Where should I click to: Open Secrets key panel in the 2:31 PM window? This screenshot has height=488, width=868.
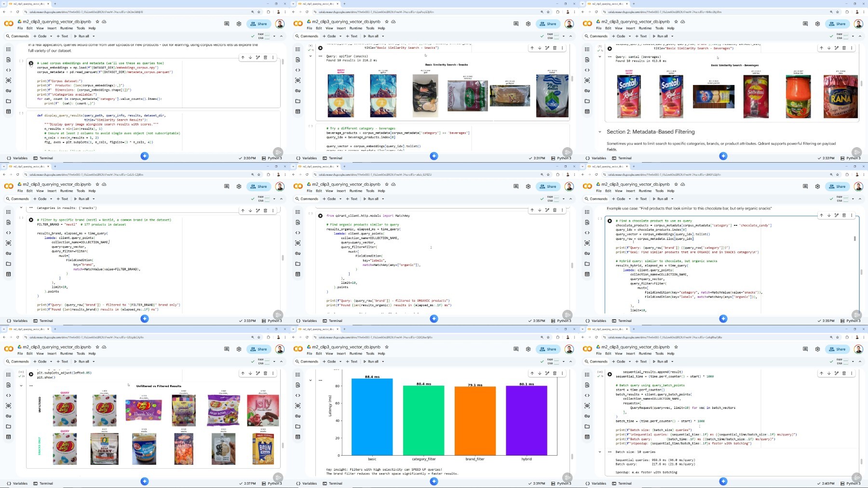298,91
